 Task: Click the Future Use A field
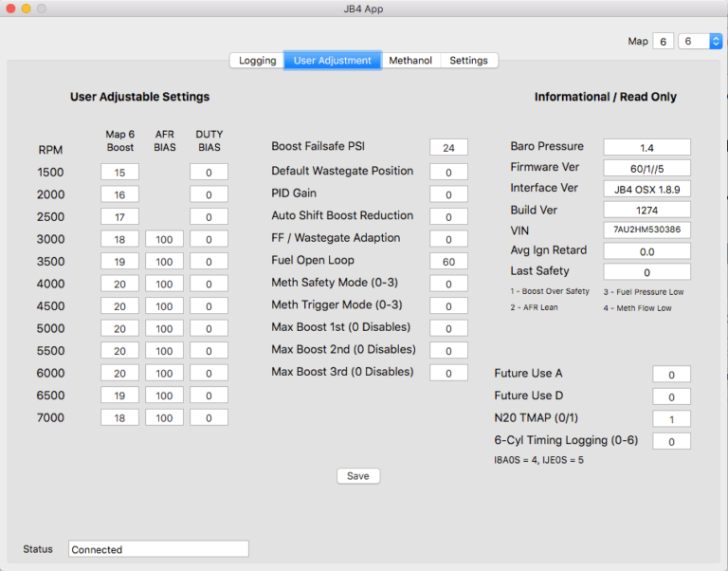671,375
